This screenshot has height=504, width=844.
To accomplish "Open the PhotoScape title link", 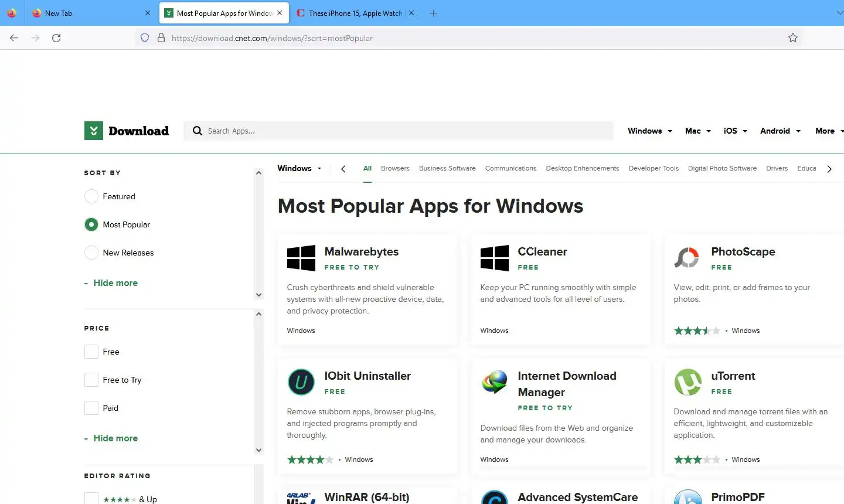I will point(743,251).
